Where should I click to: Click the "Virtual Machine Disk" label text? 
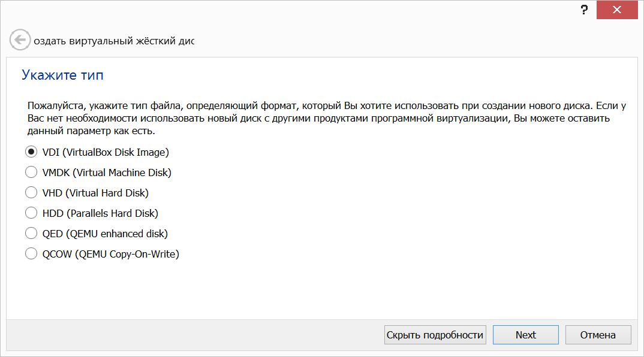tap(122, 173)
